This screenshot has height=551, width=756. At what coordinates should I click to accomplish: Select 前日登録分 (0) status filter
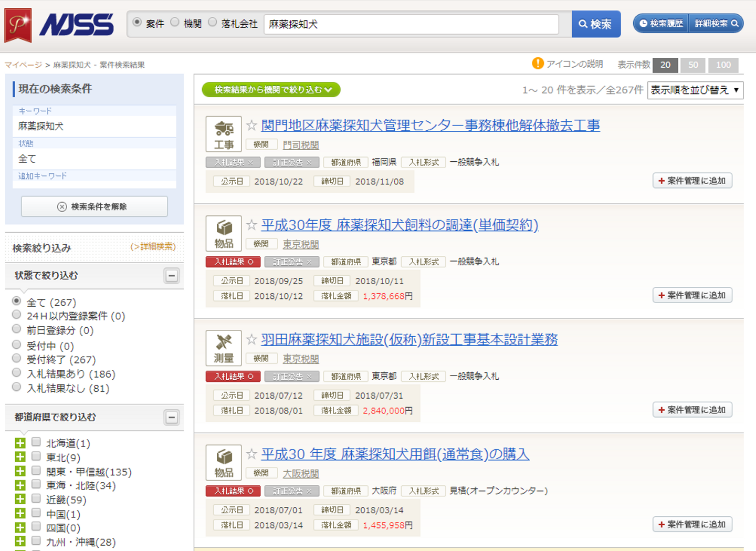[17, 329]
